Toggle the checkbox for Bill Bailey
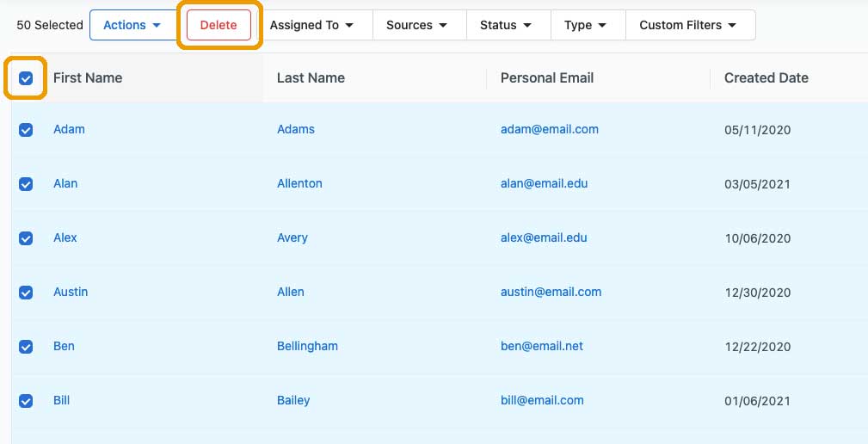This screenshot has width=868, height=444. coord(26,401)
